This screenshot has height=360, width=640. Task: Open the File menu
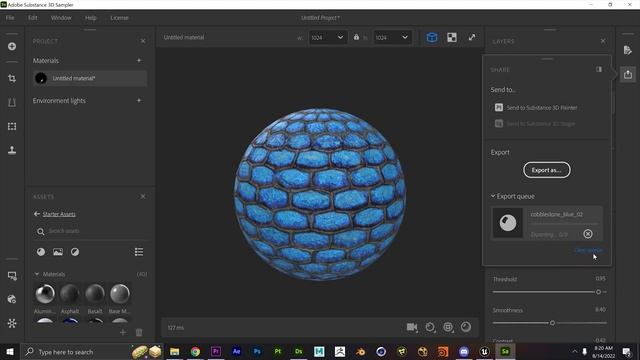click(x=10, y=18)
